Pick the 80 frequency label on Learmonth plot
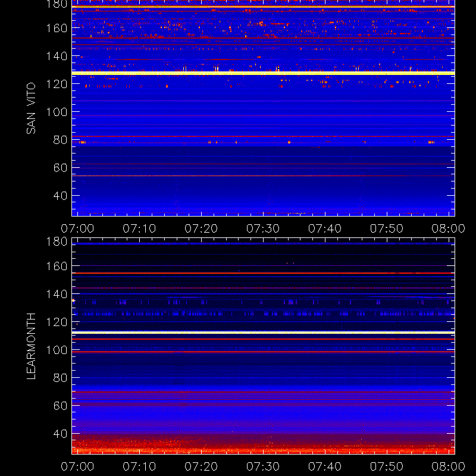Screen dimensions: 476x476 [60, 378]
